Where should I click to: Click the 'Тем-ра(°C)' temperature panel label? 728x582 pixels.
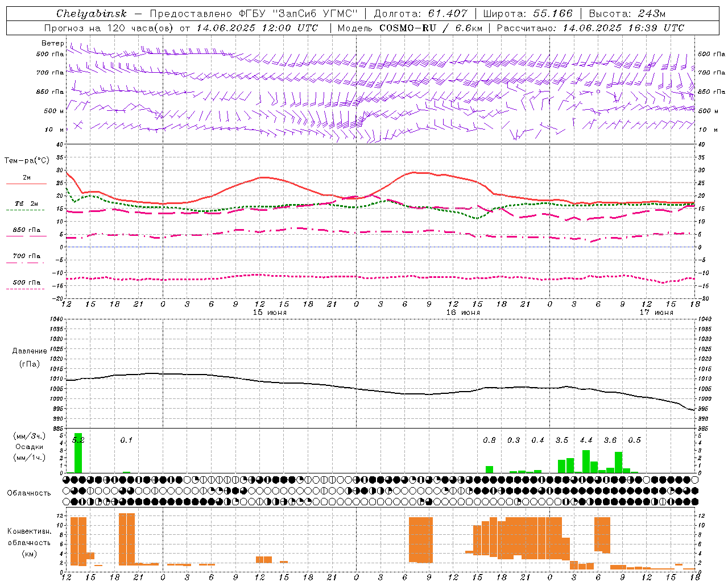(x=27, y=161)
